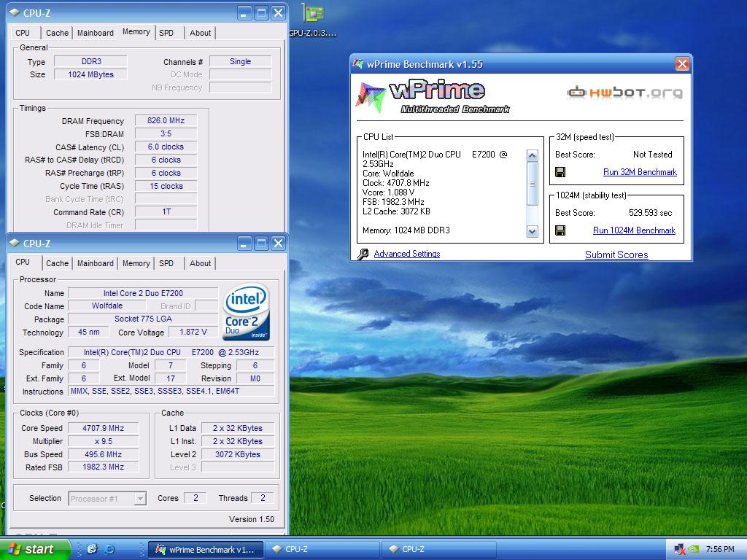Click the CAS# Latency 6.0 clocks value

(x=166, y=147)
